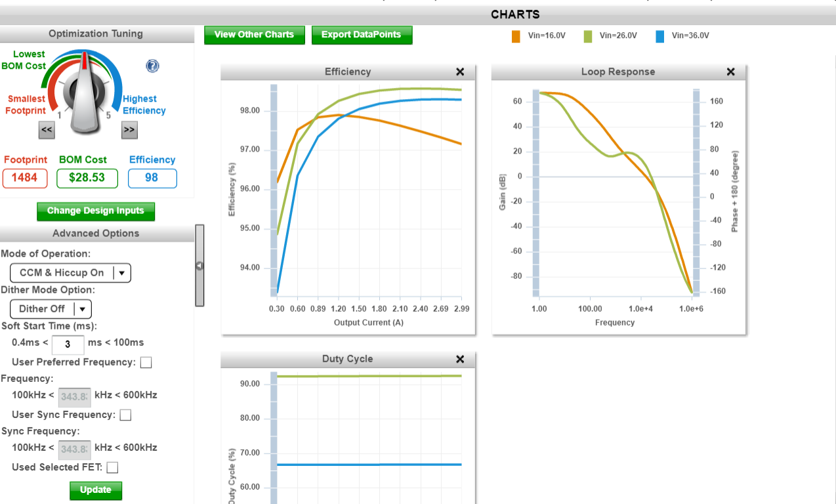Click the Optimization Tuning panel header
Image resolution: width=836 pixels, height=504 pixels.
click(x=96, y=34)
